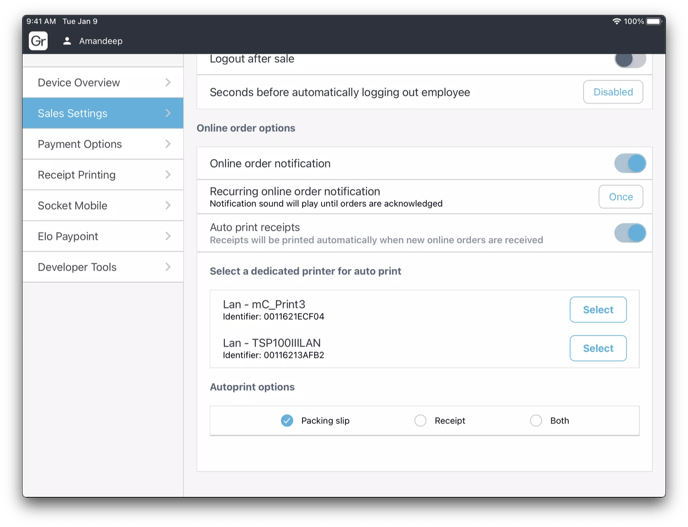Toggle the Logout after sale switch
Image resolution: width=688 pixels, height=527 pixels.
coord(629,60)
